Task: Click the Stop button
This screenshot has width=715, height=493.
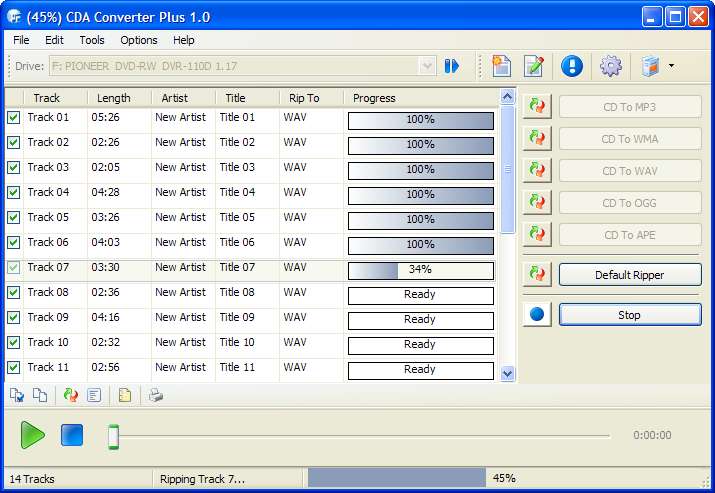Action: (630, 315)
